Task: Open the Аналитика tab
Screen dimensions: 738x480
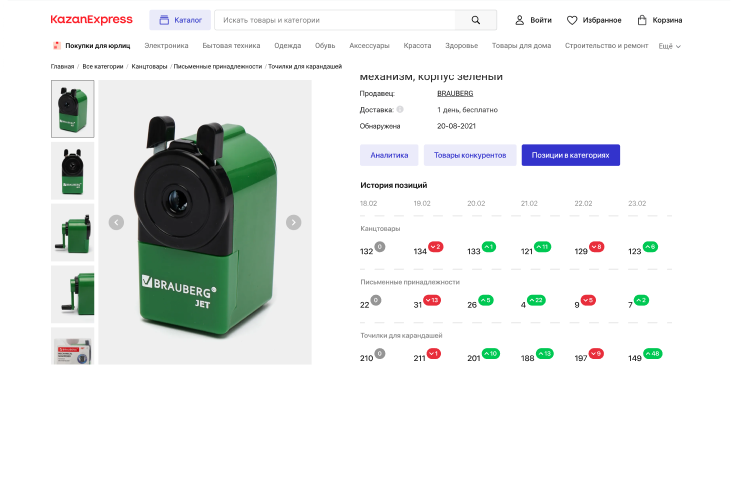Action: point(389,155)
